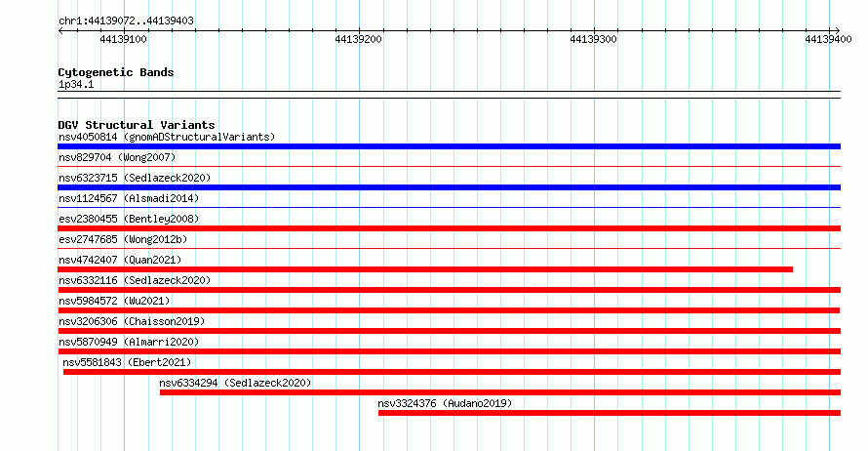Viewport: 868px width, 451px height.
Task: Click the chr1:44139072..44139403 region label
Action: click(x=126, y=20)
